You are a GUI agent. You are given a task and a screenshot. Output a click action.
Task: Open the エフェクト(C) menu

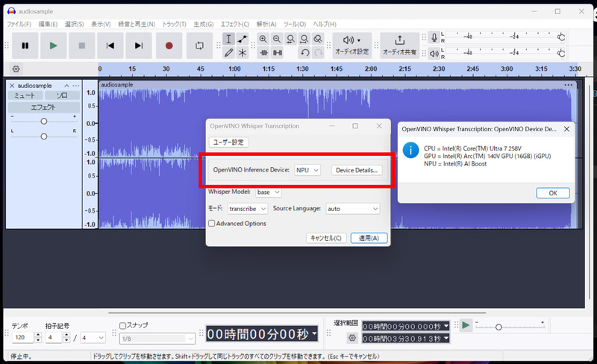coord(235,24)
